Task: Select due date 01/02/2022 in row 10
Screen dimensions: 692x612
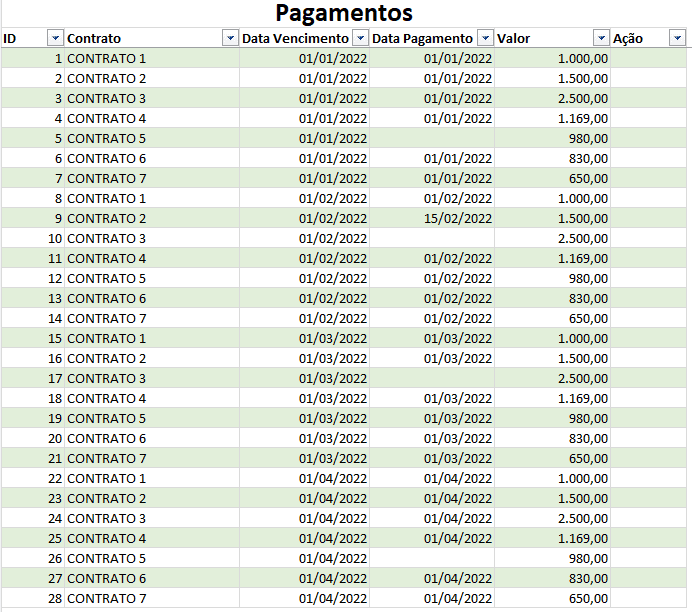Action: (x=305, y=238)
